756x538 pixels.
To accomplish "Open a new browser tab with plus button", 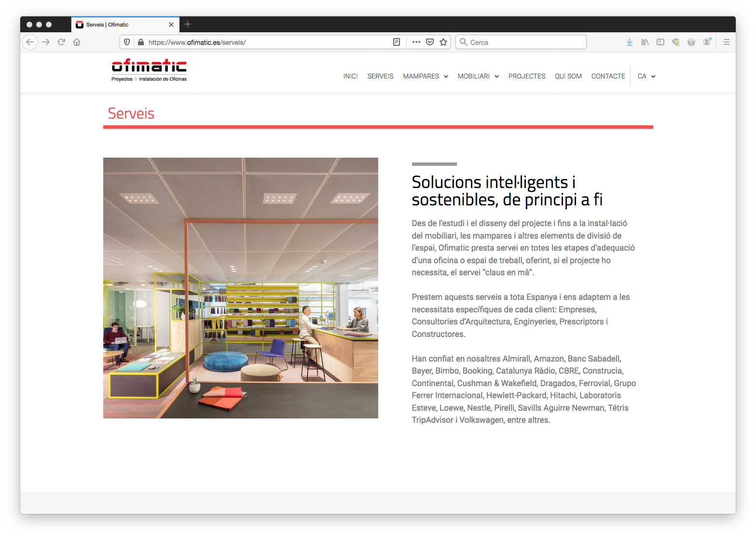I will pos(188,24).
